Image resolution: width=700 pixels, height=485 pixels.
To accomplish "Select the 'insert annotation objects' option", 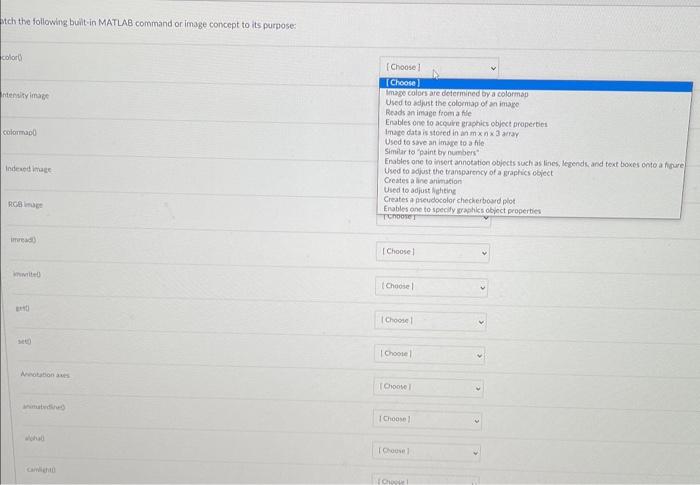I will 534,163.
